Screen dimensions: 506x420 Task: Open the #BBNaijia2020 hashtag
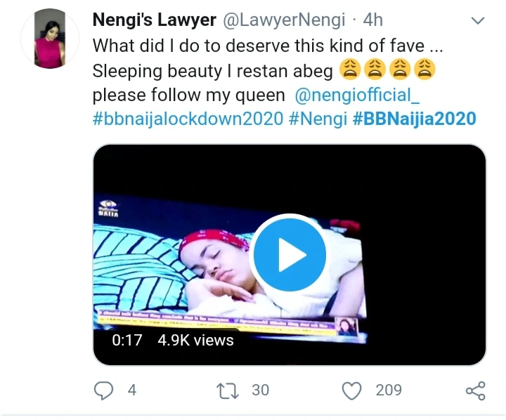415,119
